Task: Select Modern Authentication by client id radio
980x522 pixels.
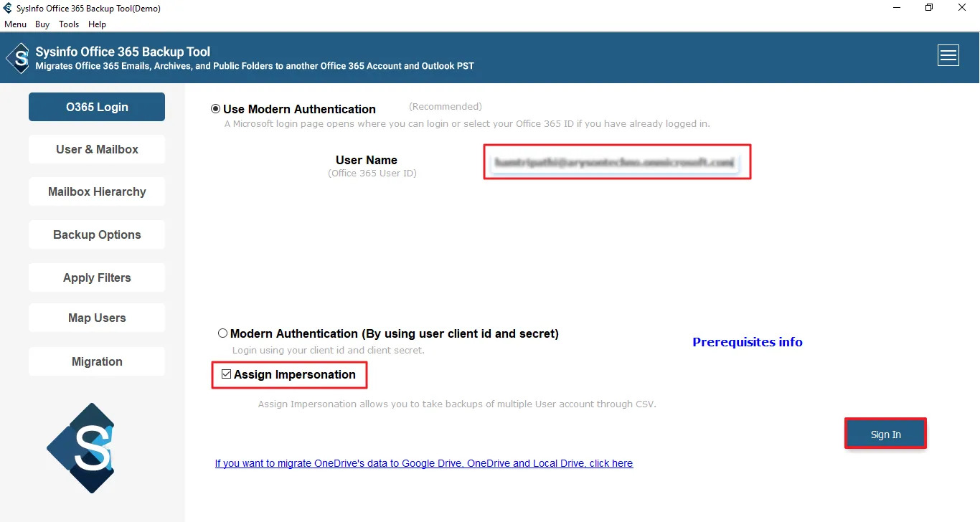Action: coord(222,333)
